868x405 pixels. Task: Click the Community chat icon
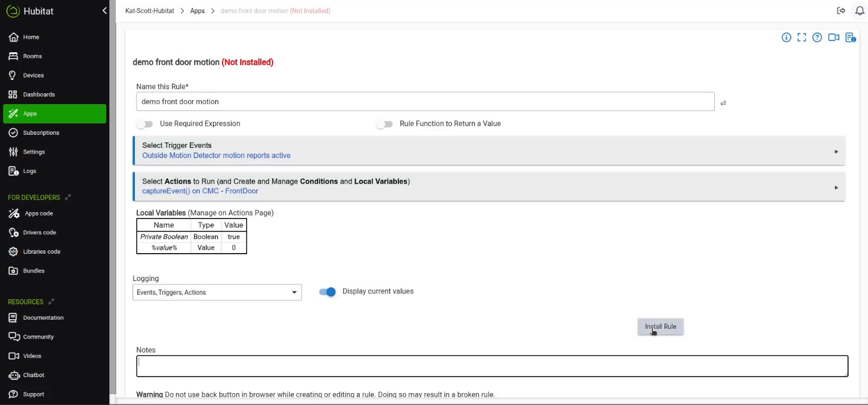click(14, 337)
